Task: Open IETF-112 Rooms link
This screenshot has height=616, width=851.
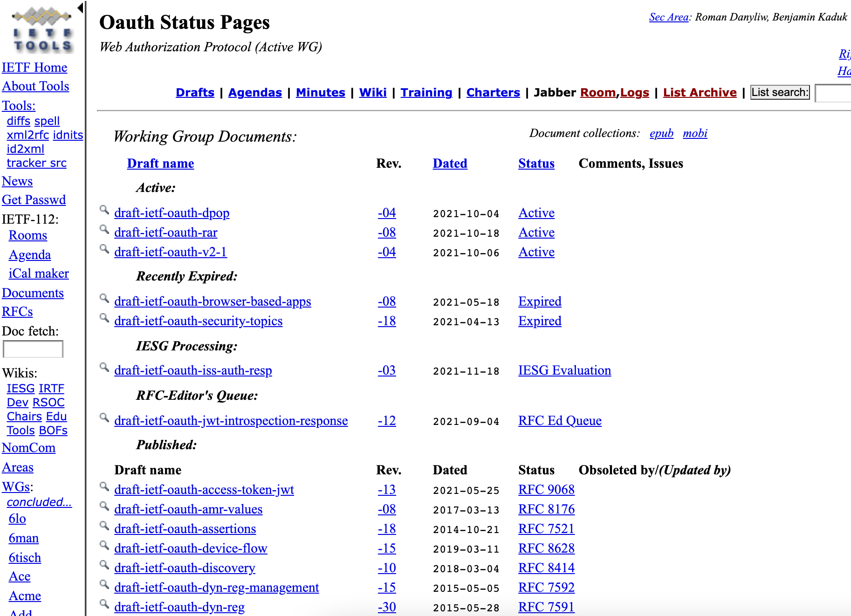Action: click(x=28, y=235)
